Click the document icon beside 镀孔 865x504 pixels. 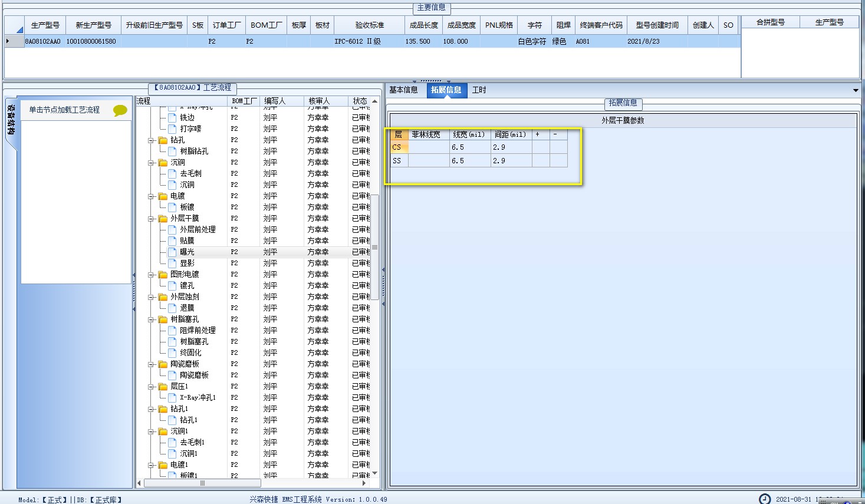tap(173, 286)
